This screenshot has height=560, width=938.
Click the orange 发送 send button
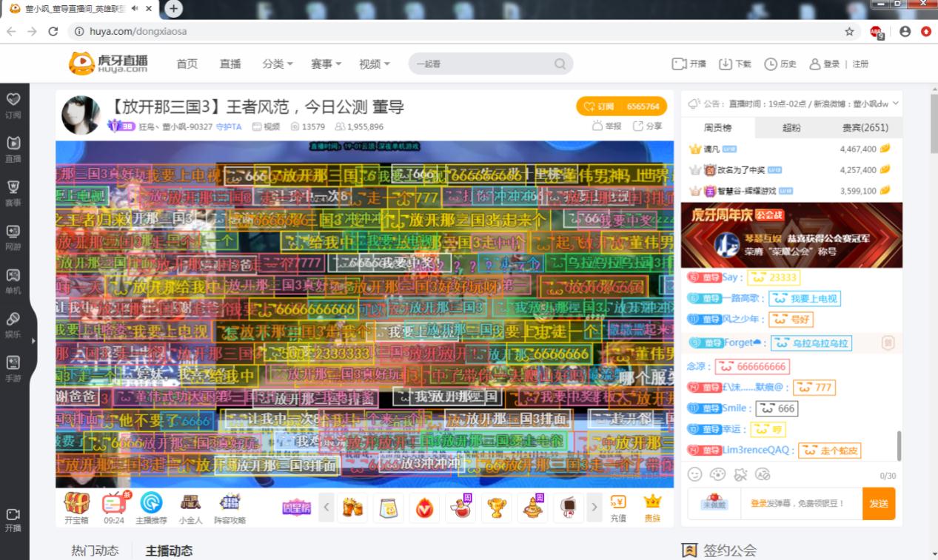tap(879, 504)
